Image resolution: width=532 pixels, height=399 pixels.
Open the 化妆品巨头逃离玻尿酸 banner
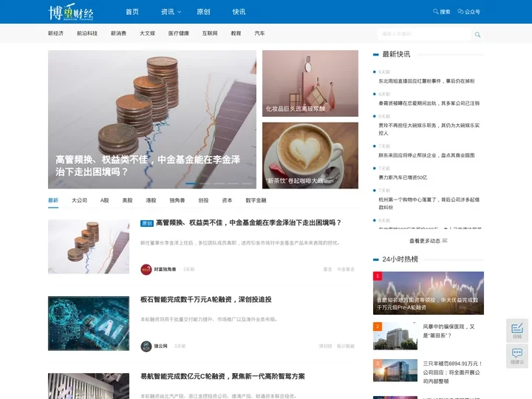(x=310, y=83)
